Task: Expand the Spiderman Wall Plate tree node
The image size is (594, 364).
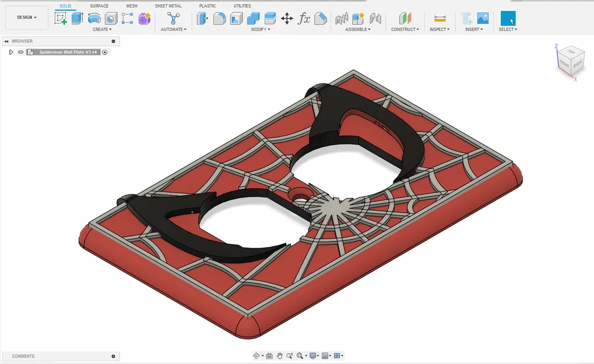Action: [x=10, y=52]
